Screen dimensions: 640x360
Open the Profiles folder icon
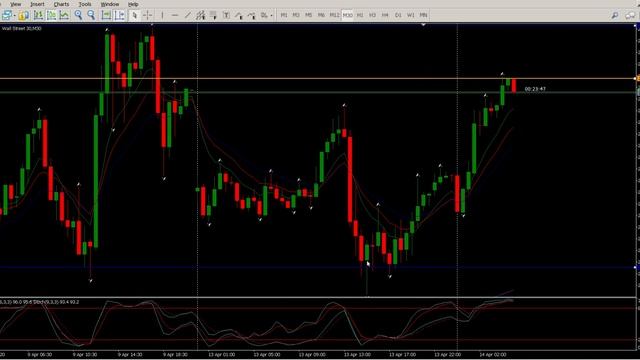(24, 16)
